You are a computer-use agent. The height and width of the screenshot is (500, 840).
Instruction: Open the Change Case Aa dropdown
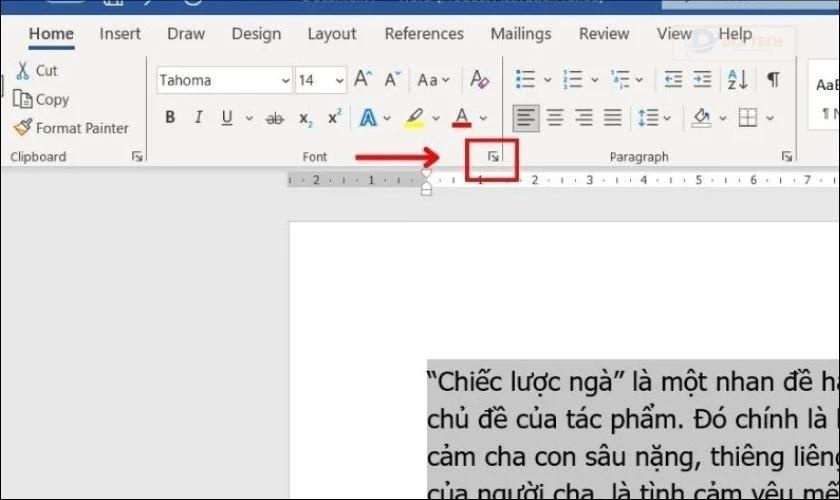click(x=433, y=80)
